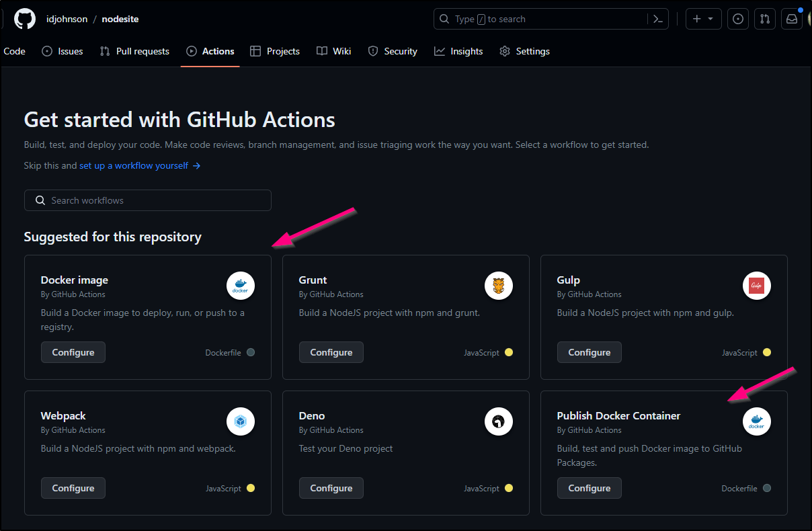Select the Actions tab

click(210, 51)
